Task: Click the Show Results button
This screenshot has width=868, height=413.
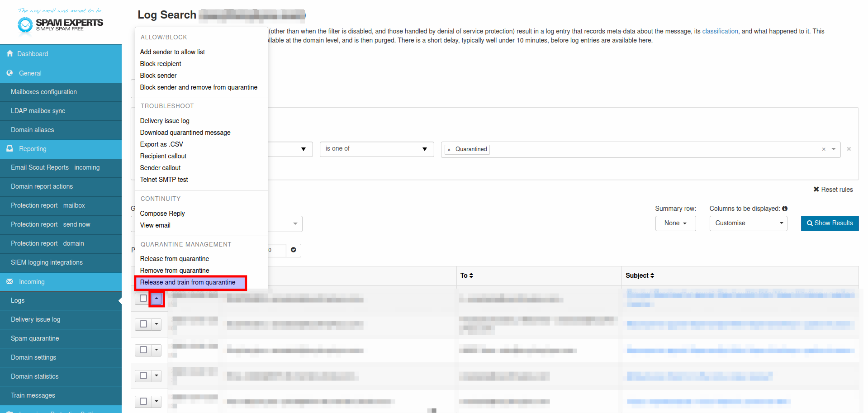Action: coord(830,223)
